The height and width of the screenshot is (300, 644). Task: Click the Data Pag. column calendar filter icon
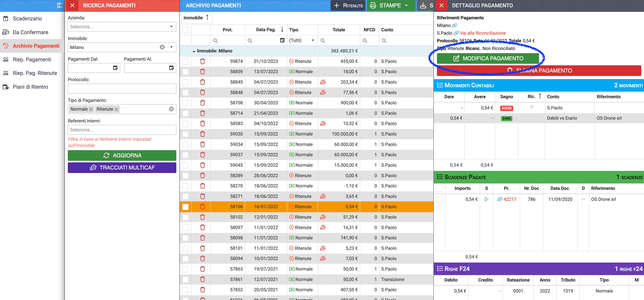pos(282,40)
